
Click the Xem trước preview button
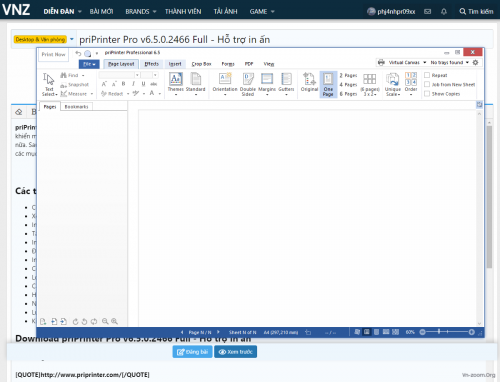point(235,352)
